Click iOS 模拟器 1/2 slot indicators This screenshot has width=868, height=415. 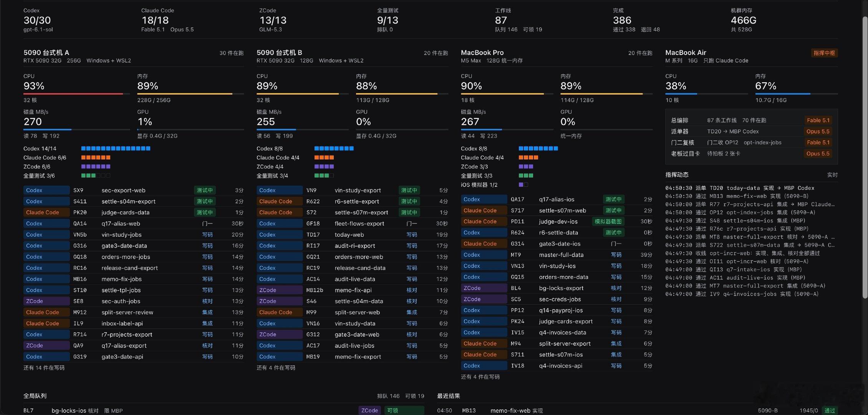[x=523, y=185]
